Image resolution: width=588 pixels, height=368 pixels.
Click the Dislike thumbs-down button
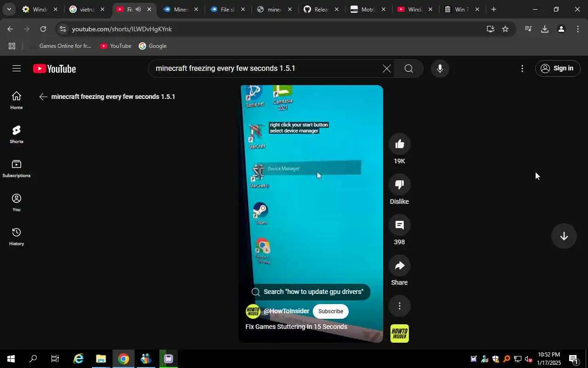400,184
